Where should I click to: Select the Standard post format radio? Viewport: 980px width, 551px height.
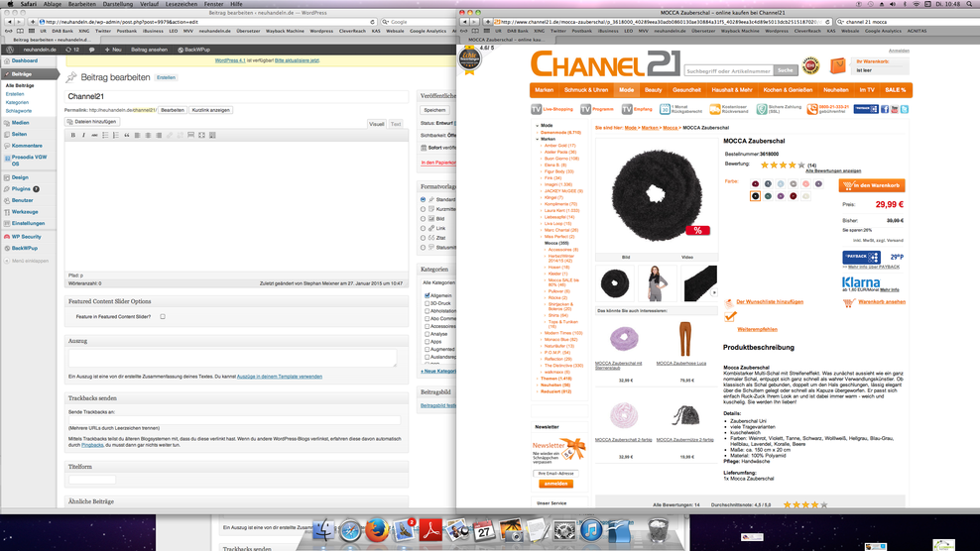point(424,199)
